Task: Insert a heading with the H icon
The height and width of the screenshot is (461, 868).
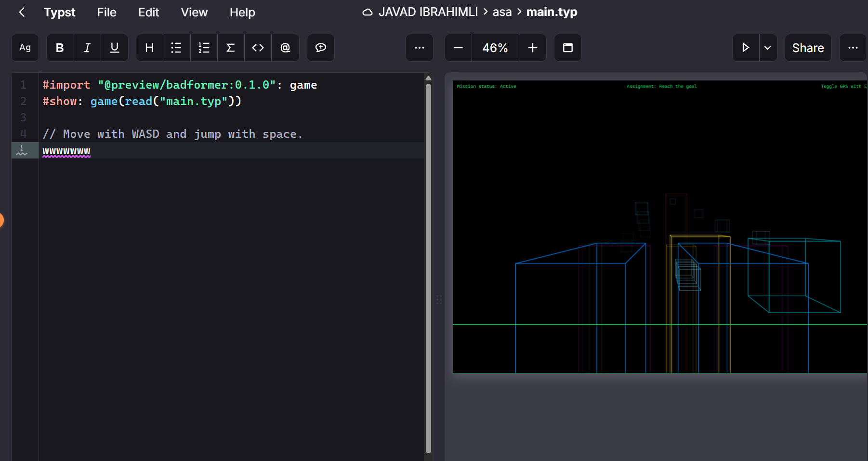Action: tap(149, 48)
